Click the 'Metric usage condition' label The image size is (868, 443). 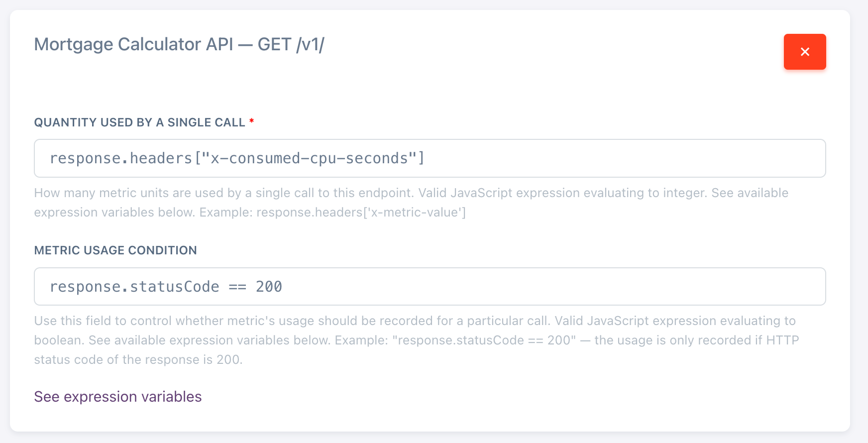115,250
